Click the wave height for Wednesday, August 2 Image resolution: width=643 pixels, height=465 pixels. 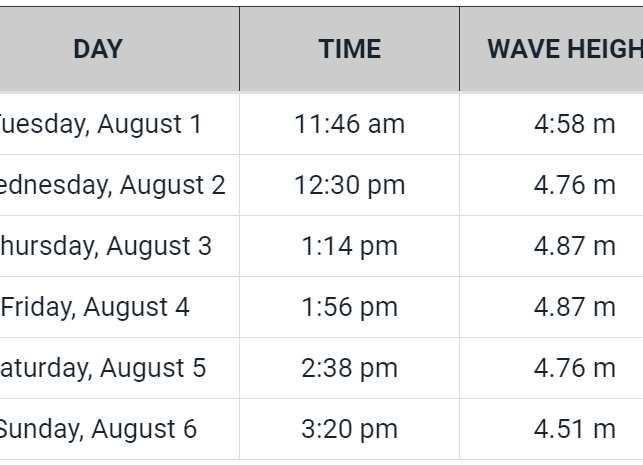coord(574,185)
